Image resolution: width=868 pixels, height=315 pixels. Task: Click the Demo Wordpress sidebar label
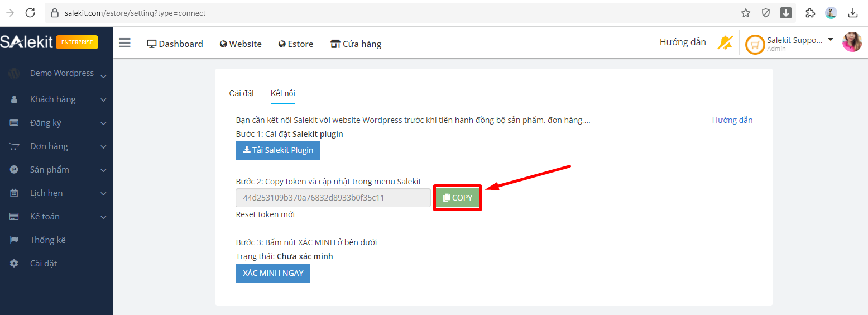(x=62, y=73)
